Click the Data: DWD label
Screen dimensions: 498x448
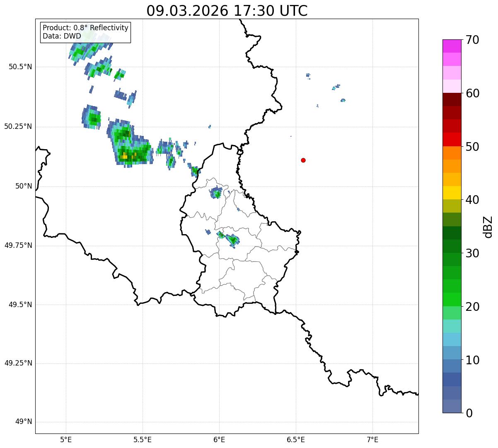point(62,36)
